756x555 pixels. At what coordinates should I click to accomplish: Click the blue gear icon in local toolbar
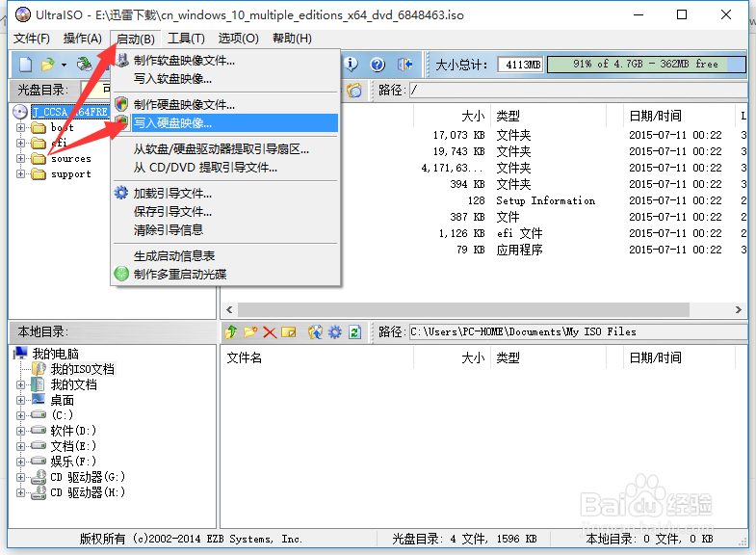[x=334, y=331]
